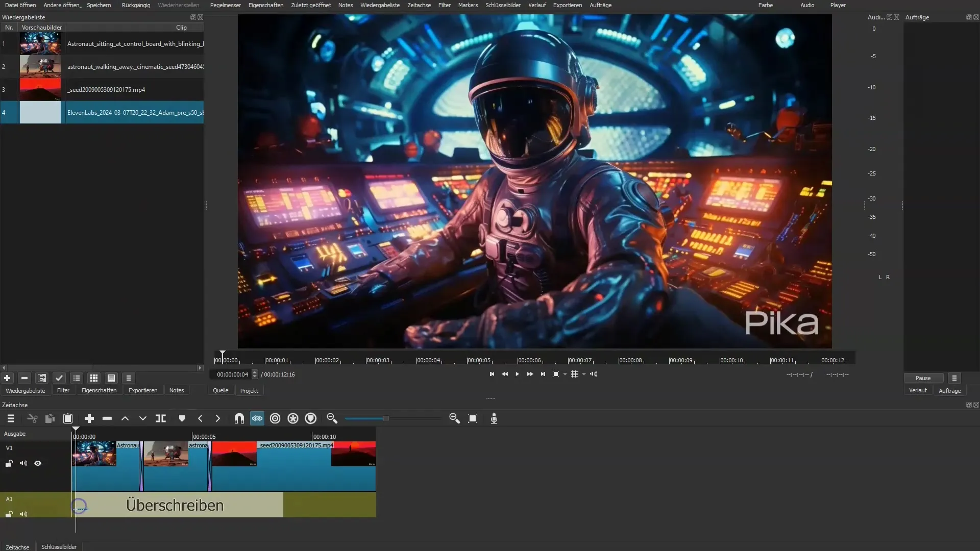Add clip to playlist plus button

tap(7, 378)
